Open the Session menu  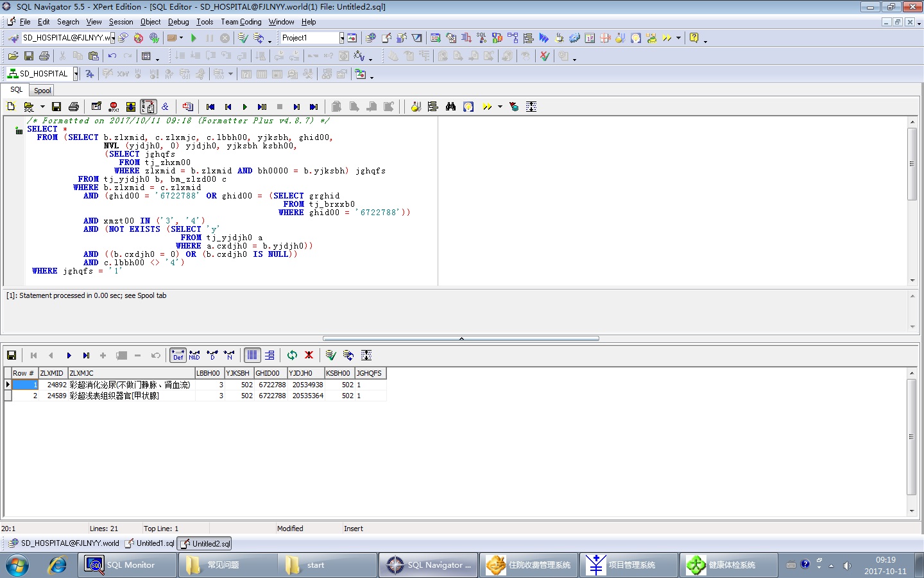click(x=121, y=22)
